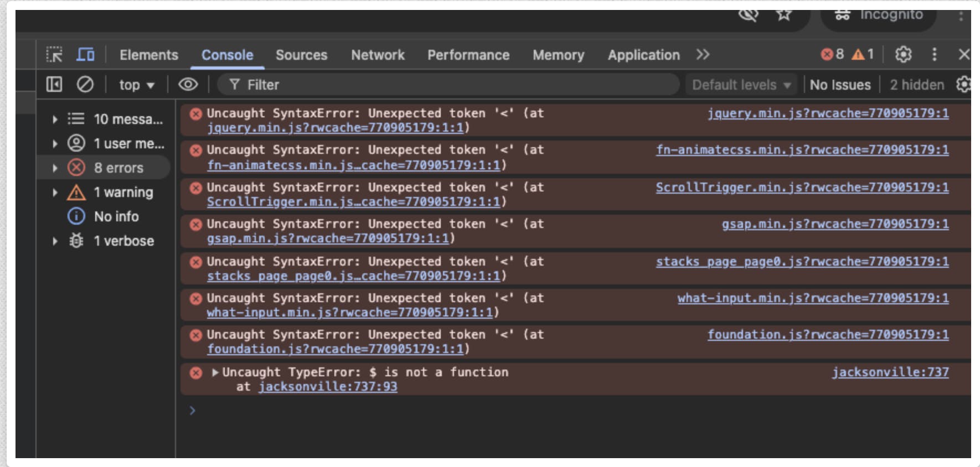Click error icon of the jquery.min.js error
The width and height of the screenshot is (980, 467).
(195, 114)
